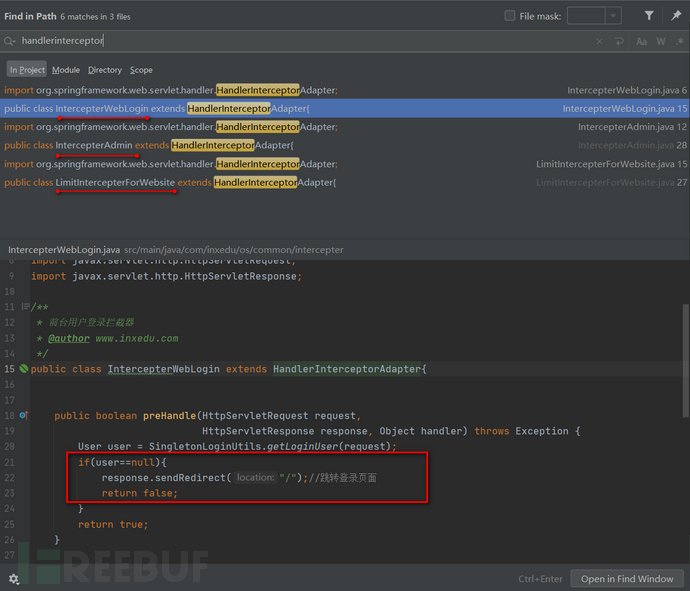Switch to the Directory scope tab
690x591 pixels.
[104, 70]
